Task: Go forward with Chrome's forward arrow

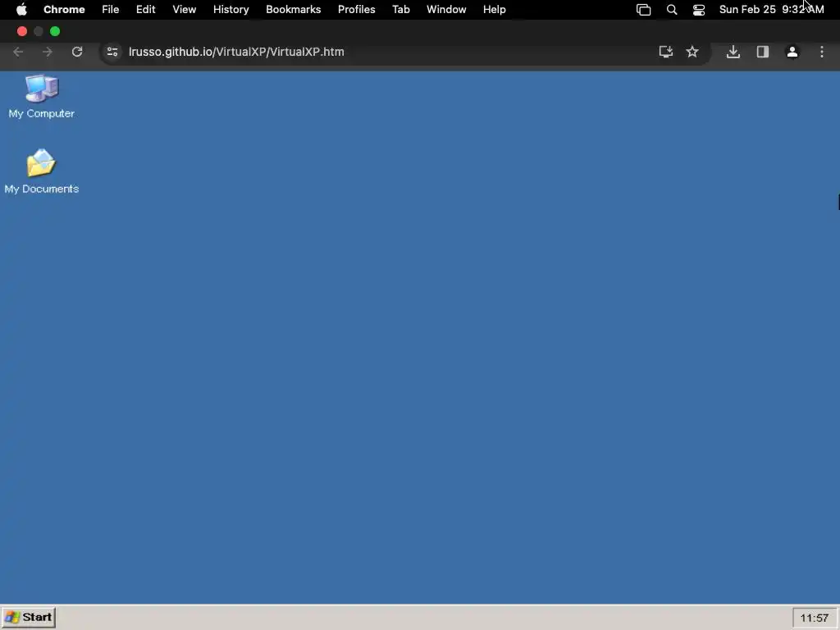Action: tap(47, 52)
